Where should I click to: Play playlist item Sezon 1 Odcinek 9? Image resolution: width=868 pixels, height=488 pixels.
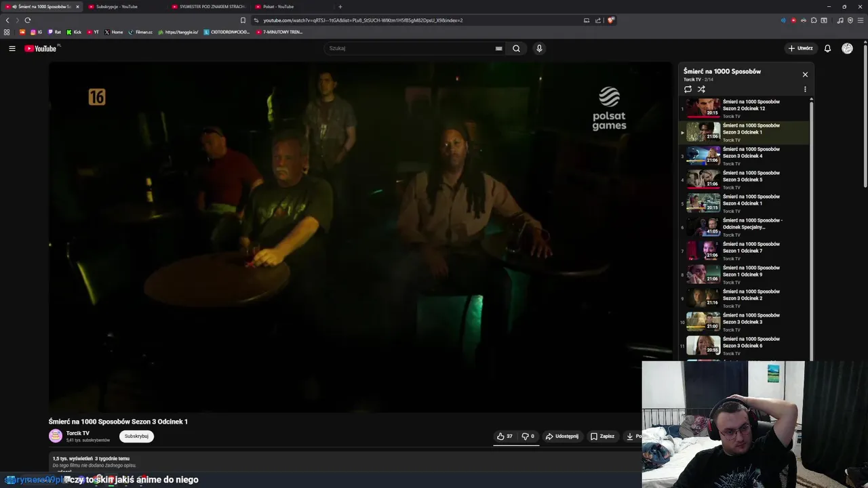tap(744, 274)
